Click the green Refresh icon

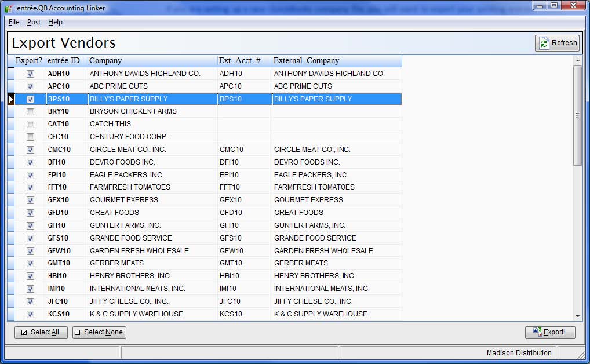point(544,42)
